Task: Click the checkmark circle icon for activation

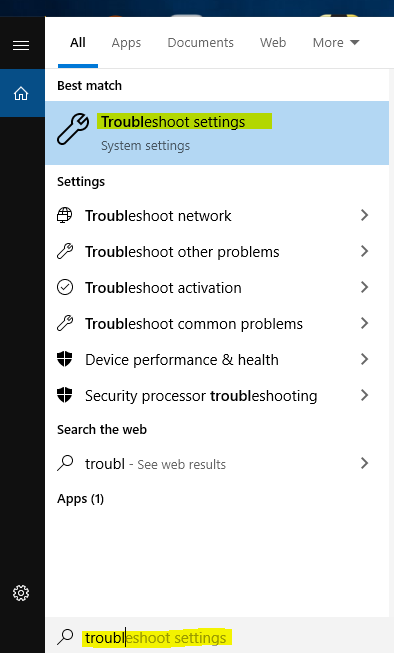Action: 65,287
